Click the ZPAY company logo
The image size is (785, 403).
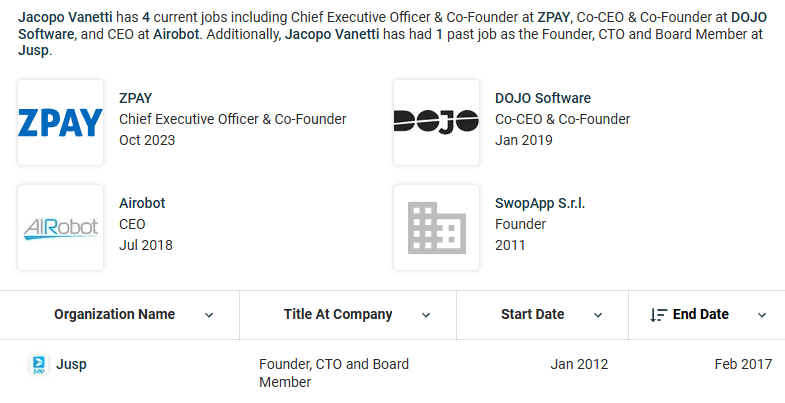click(x=61, y=123)
